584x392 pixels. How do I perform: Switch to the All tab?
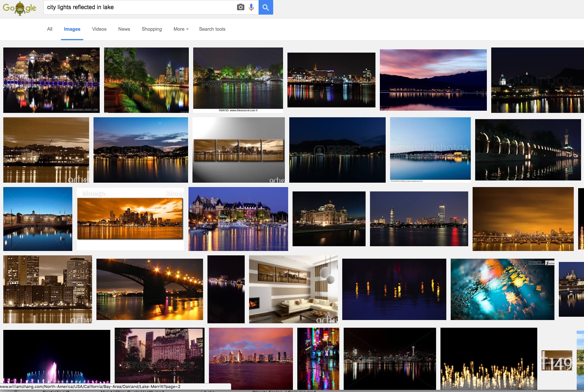tap(50, 29)
